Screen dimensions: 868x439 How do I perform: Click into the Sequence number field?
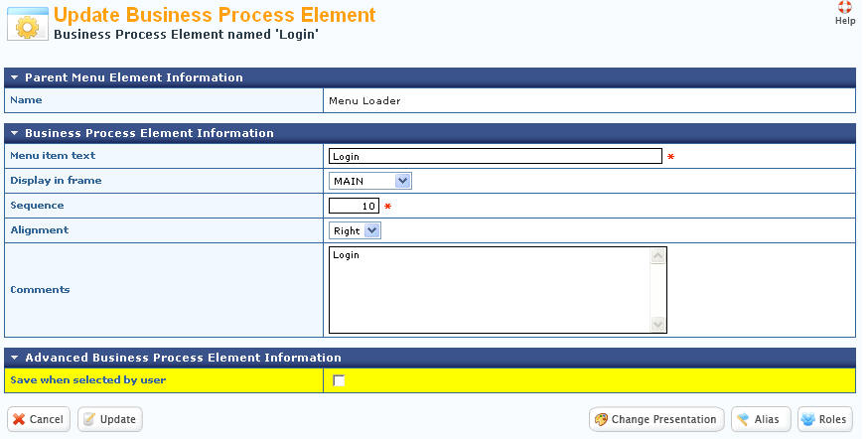(354, 206)
